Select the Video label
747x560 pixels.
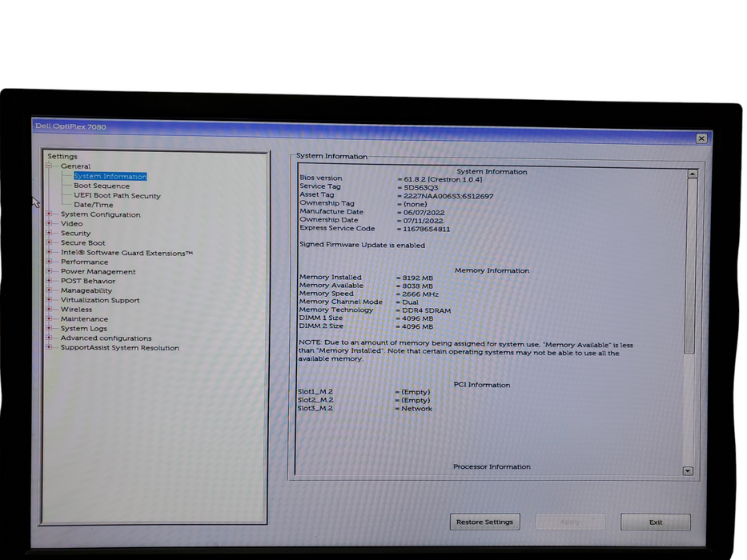click(x=71, y=223)
